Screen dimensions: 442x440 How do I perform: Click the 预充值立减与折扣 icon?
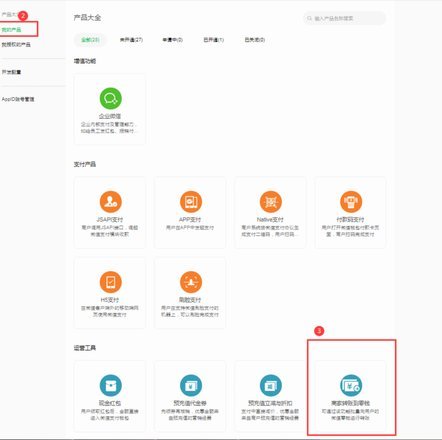point(271,385)
